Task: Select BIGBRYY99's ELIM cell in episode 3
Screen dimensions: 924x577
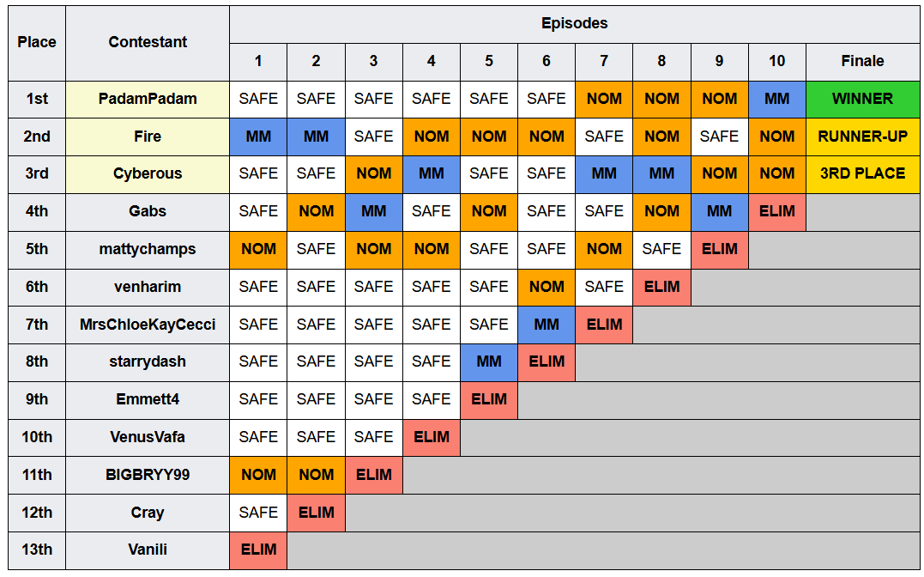Action: (x=373, y=475)
